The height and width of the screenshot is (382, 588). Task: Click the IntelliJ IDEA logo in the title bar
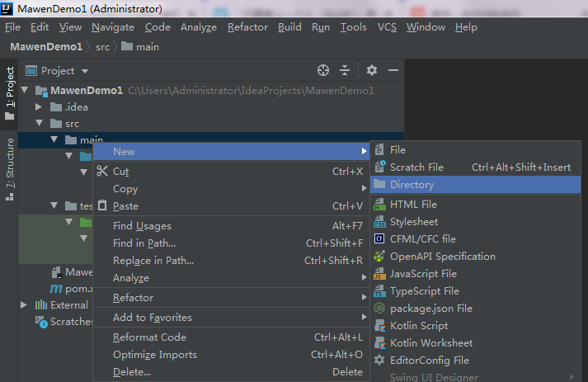click(x=7, y=8)
